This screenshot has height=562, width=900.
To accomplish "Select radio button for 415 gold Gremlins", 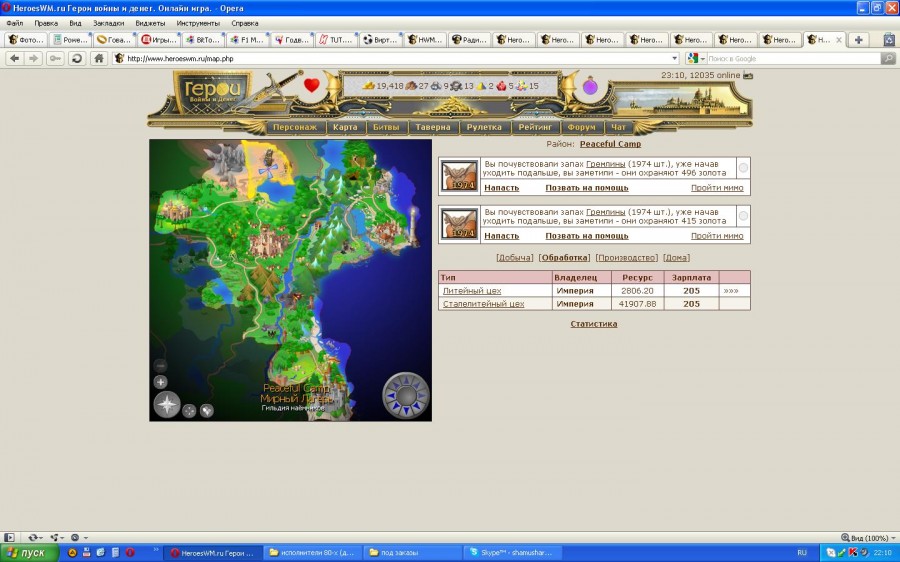I will (x=743, y=217).
